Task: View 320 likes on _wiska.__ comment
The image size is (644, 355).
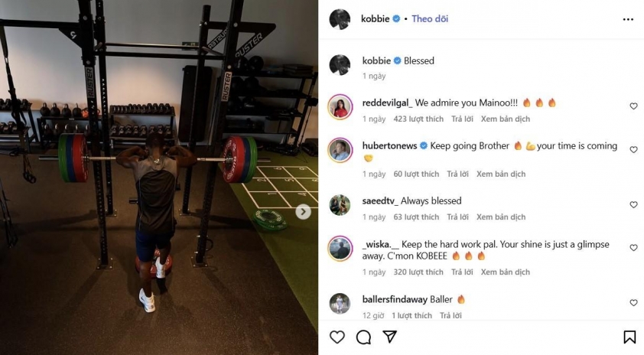Action: click(418, 272)
